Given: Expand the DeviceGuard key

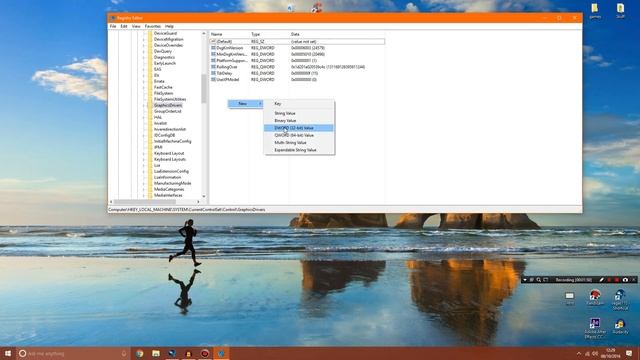Looking at the screenshot, I should point(144,33).
